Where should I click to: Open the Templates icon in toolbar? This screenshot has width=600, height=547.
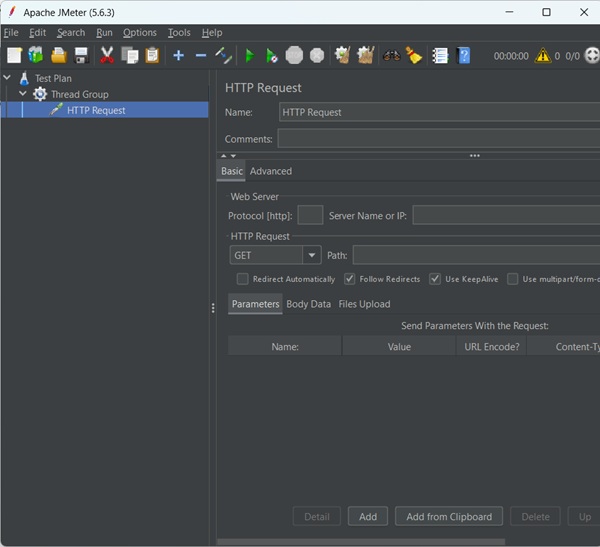[36, 56]
